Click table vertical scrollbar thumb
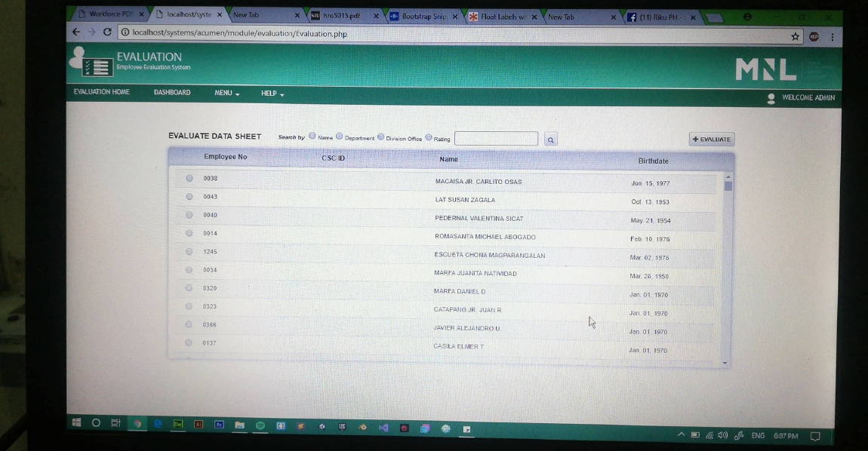 tap(728, 186)
